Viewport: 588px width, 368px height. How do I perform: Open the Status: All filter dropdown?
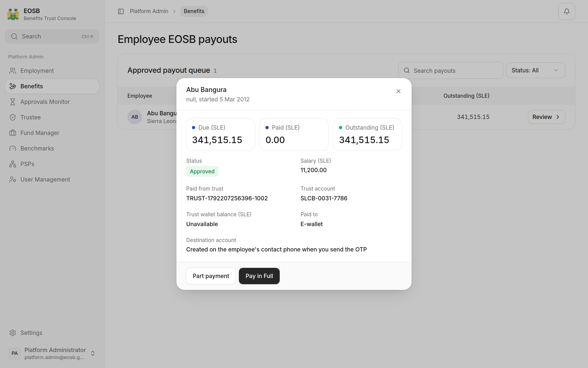[536, 71]
